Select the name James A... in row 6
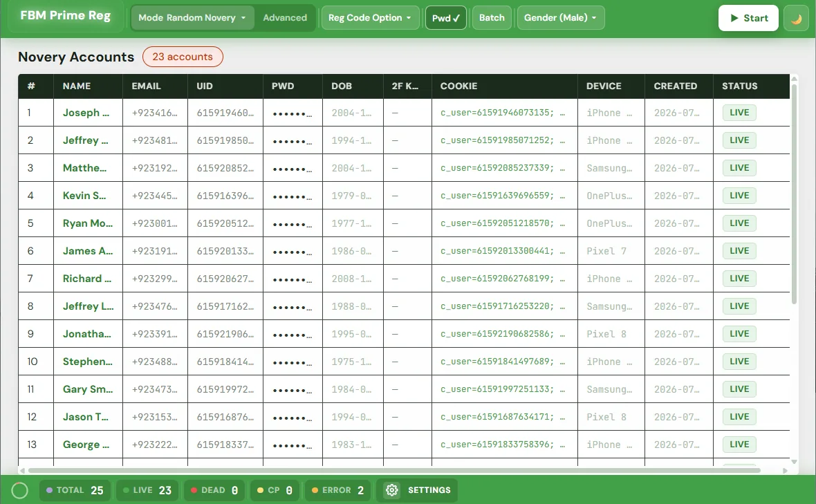This screenshot has width=816, height=504. (87, 251)
